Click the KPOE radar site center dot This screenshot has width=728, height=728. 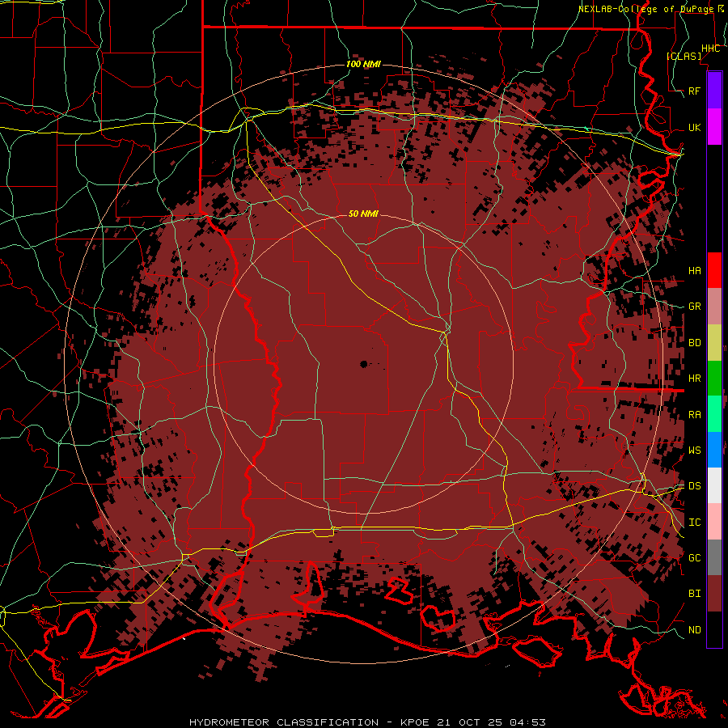363,364
